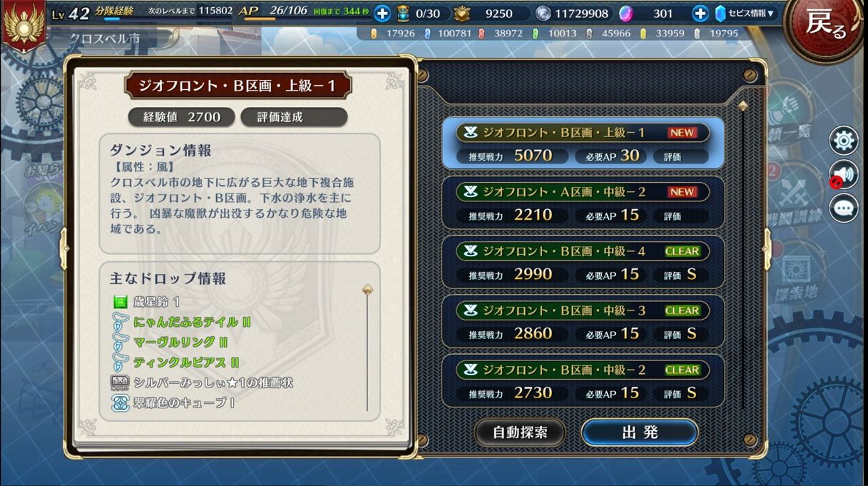This screenshot has width=868, height=486.
Task: Select ジオフロント・B区画・上級－1 stage
Action: click(583, 143)
